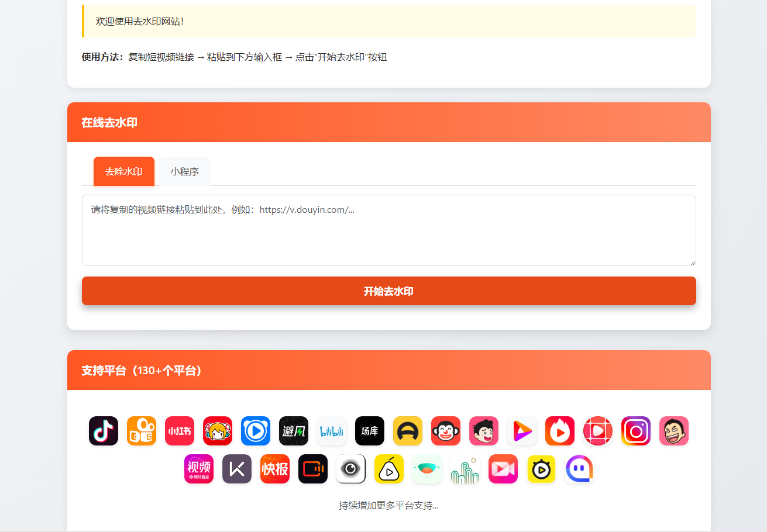This screenshot has width=767, height=532.
Task: Select the 开眼 eye icon
Action: point(351,469)
